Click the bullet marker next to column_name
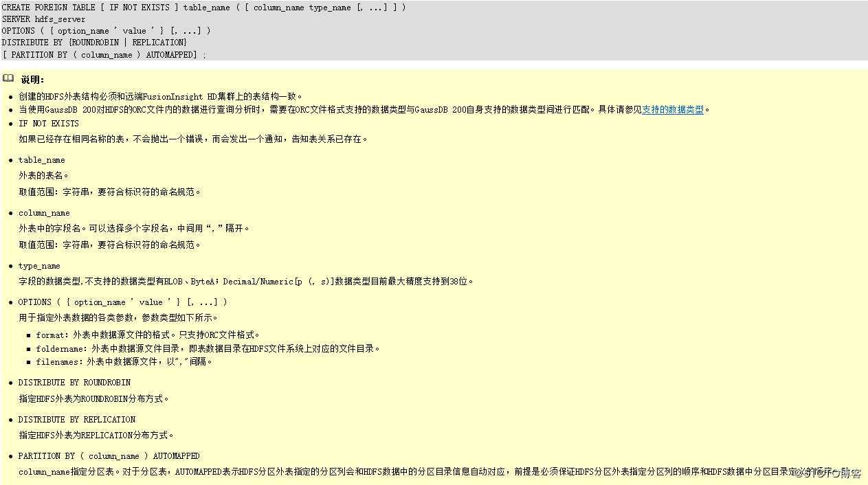This screenshot has width=868, height=485. (x=11, y=213)
